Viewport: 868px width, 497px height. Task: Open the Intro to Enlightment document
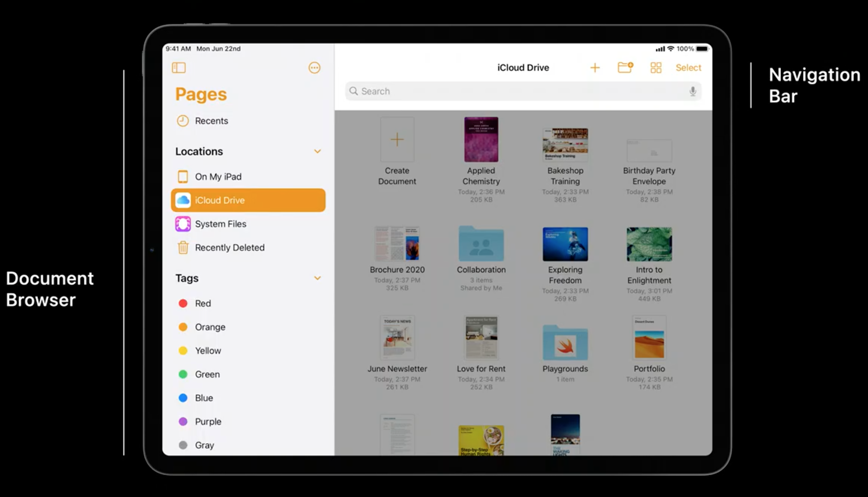tap(649, 244)
